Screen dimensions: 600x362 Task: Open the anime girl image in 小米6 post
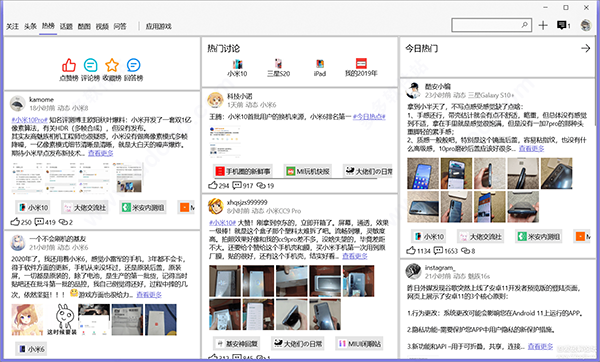coord(27,320)
